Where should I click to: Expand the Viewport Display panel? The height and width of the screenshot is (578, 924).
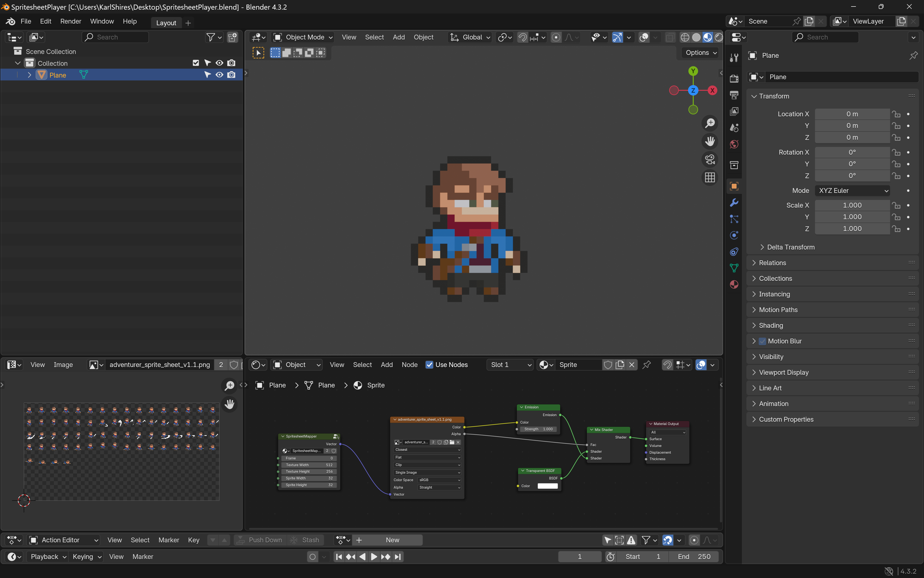783,373
